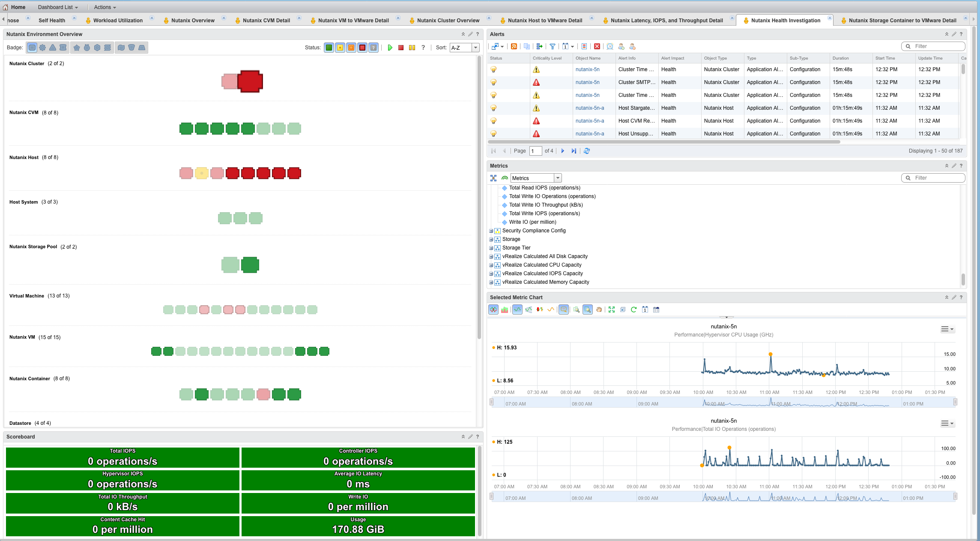This screenshot has width=980, height=541.
Task: Toggle the red status filter
Action: click(362, 48)
